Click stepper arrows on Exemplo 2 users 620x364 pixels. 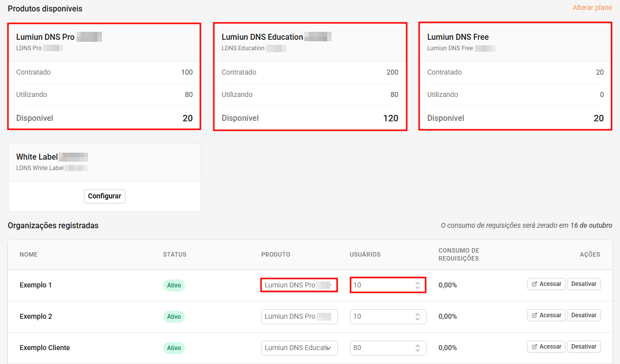pos(418,317)
